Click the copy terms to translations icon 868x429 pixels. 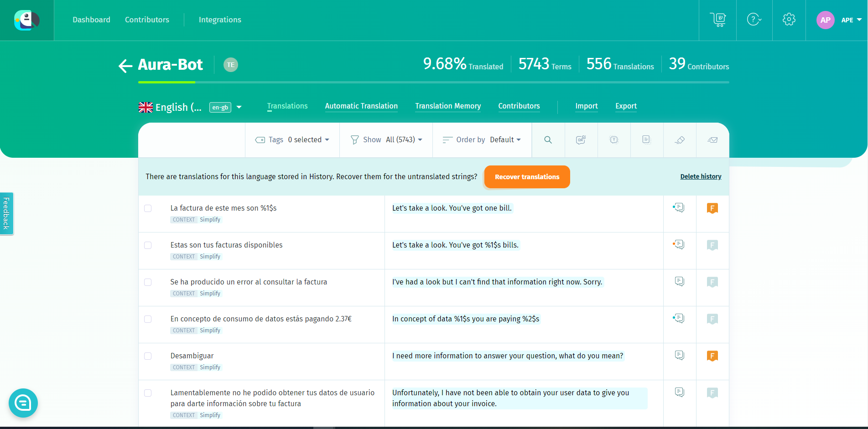pos(614,140)
